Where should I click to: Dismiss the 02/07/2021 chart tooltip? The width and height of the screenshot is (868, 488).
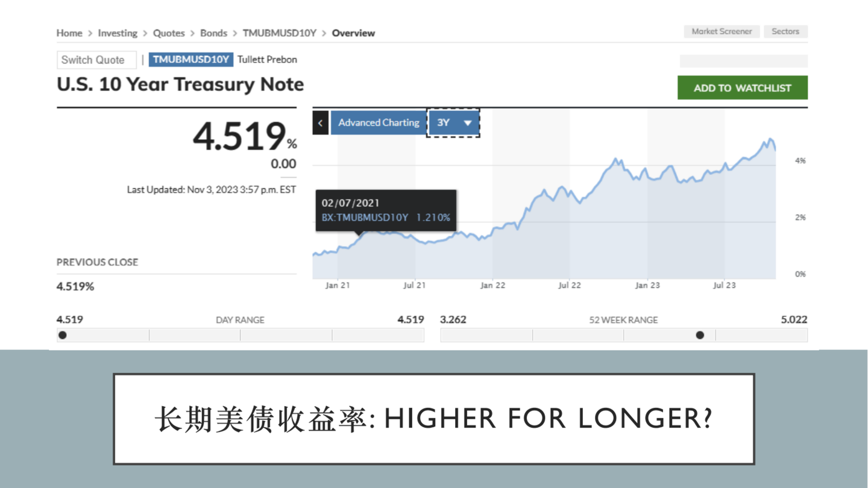tap(386, 210)
